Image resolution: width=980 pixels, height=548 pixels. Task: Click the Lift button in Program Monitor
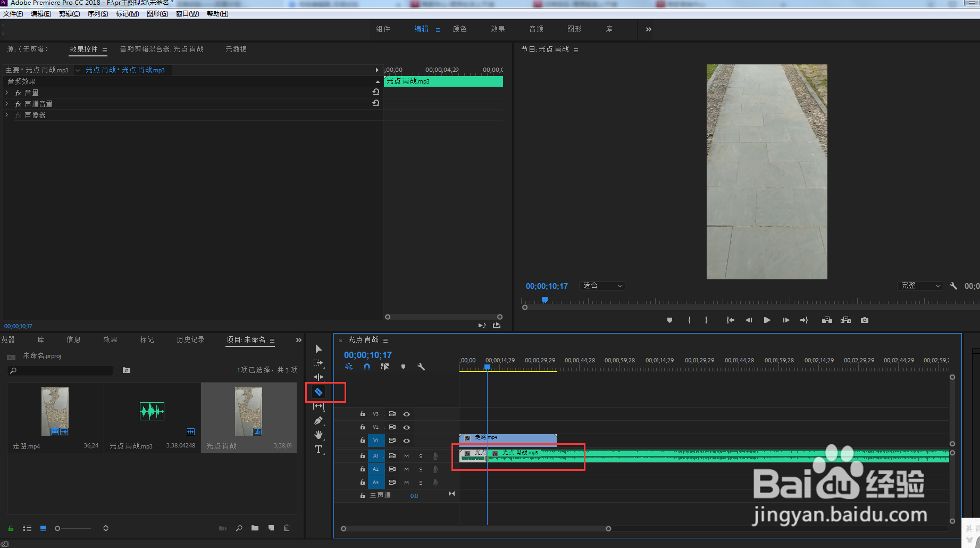pos(827,320)
